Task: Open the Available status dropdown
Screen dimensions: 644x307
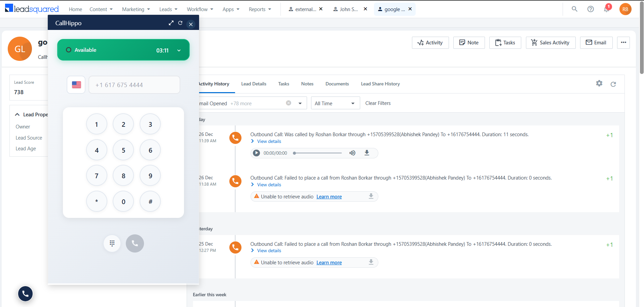Action: pyautogui.click(x=179, y=50)
